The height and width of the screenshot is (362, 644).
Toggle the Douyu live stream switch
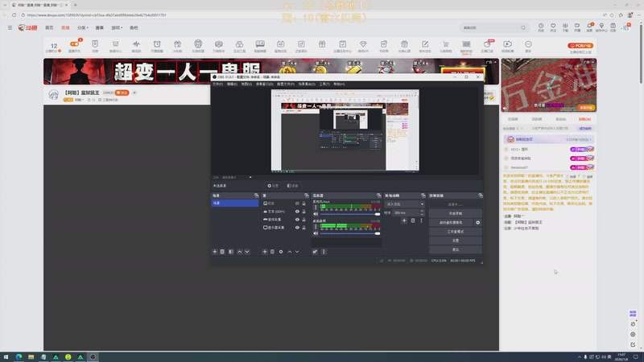pos(74,44)
